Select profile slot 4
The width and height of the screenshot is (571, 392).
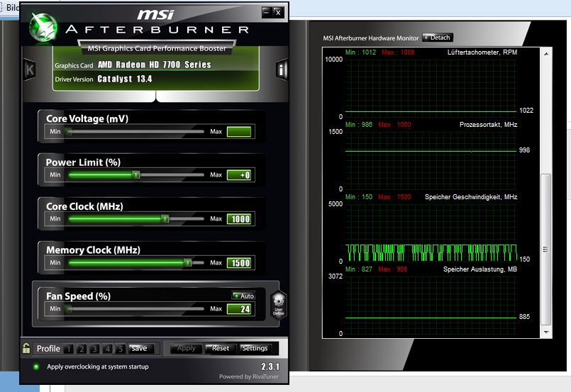107,349
